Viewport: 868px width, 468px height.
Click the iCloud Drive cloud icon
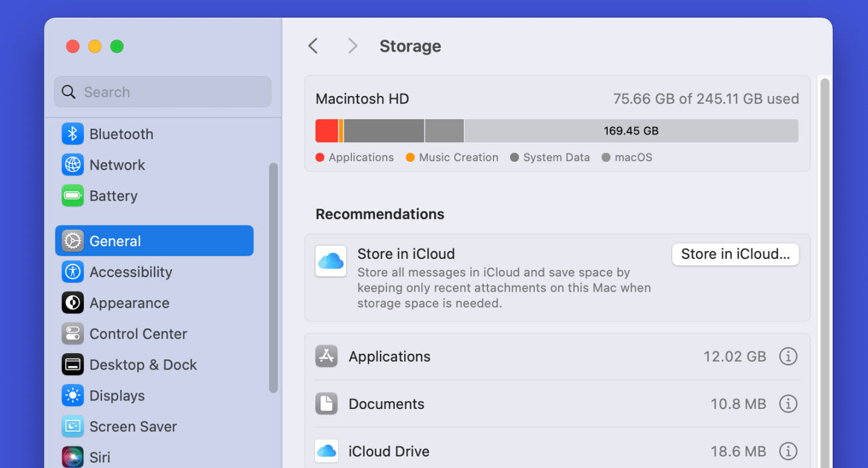pos(326,451)
